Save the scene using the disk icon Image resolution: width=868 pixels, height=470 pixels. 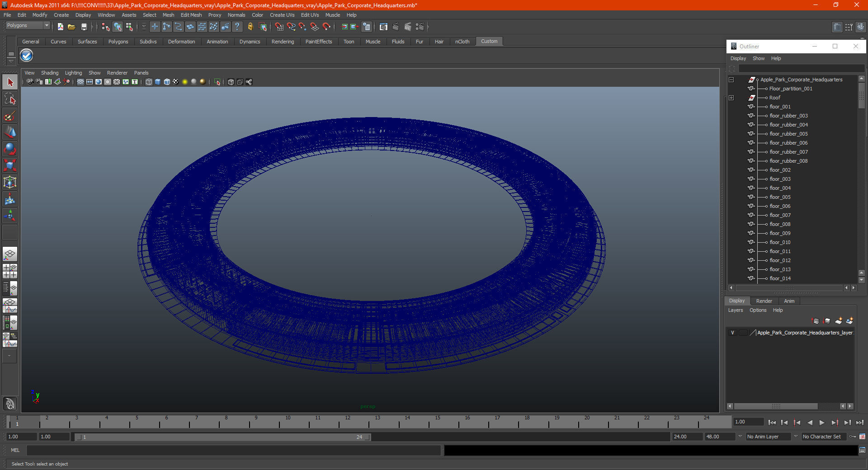[x=84, y=27]
